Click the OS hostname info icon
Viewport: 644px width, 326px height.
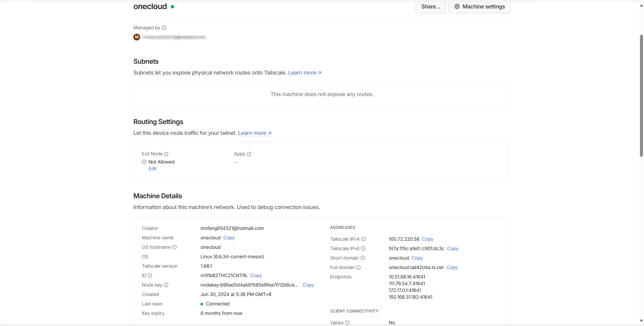pos(174,247)
